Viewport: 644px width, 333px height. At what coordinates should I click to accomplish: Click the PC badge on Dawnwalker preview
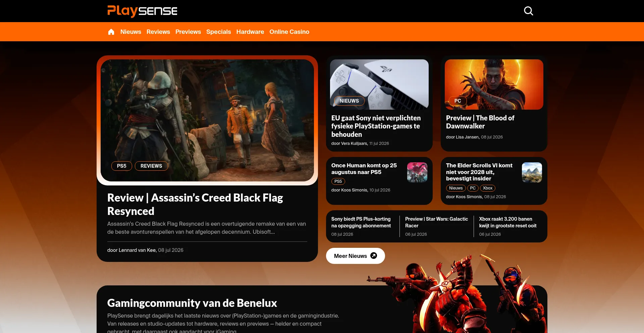(458, 101)
